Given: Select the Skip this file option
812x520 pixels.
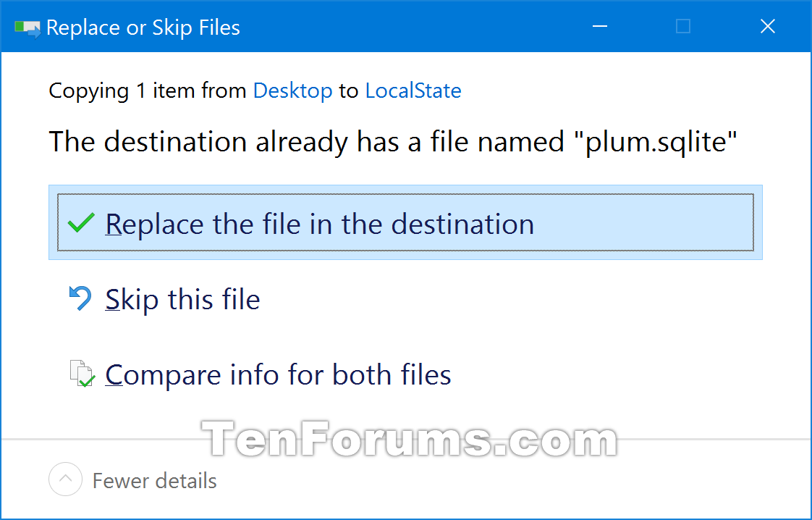Looking at the screenshot, I should 182,299.
